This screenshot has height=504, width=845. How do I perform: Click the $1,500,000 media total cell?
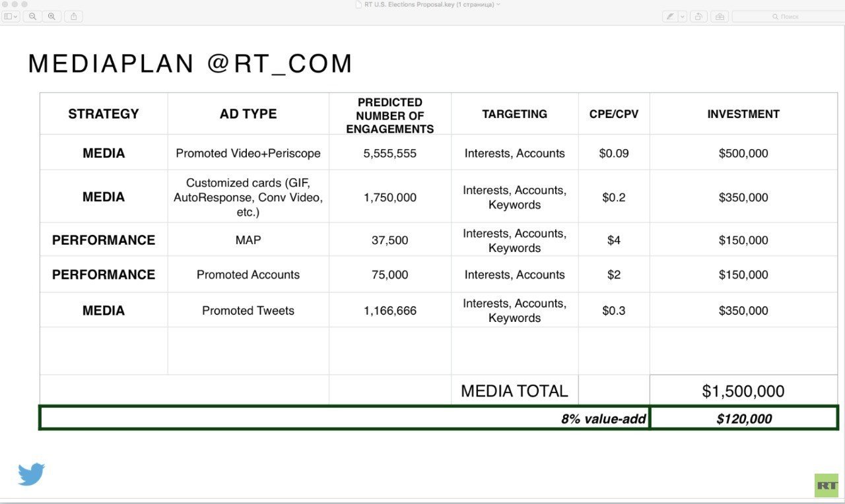743,391
